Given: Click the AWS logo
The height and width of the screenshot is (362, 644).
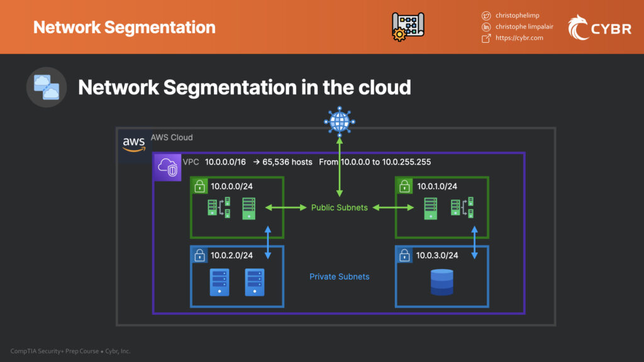Looking at the screenshot, I should (x=134, y=145).
